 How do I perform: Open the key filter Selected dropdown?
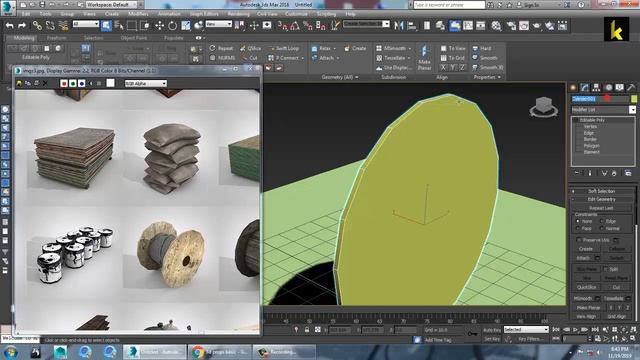point(526,329)
